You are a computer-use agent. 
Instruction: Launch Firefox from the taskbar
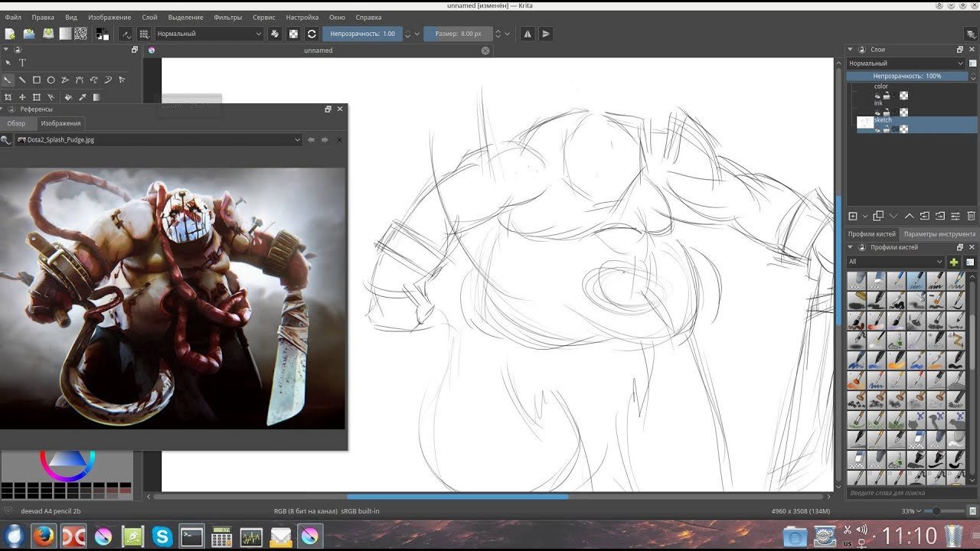pyautogui.click(x=44, y=536)
